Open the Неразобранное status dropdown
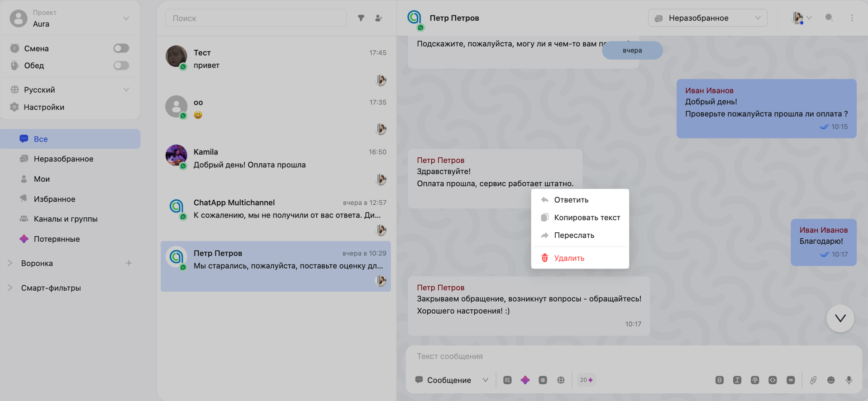 click(707, 18)
